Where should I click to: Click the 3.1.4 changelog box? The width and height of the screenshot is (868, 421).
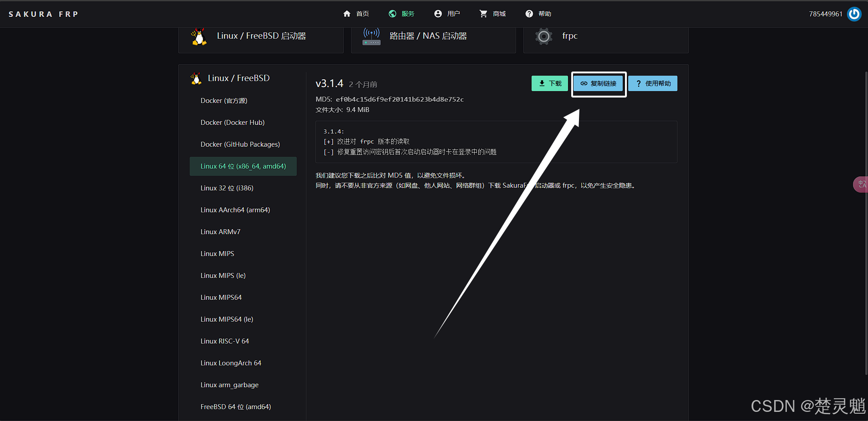click(x=496, y=142)
